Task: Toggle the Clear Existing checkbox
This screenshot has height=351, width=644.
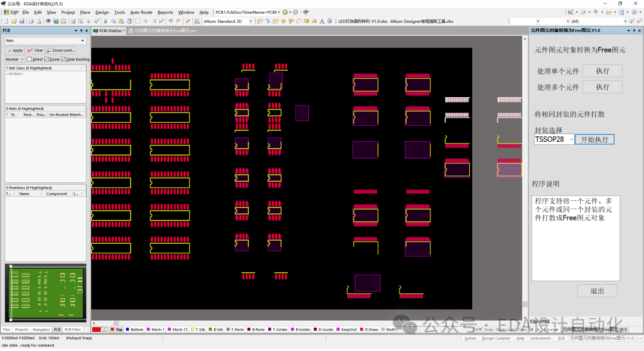Action: [x=63, y=58]
